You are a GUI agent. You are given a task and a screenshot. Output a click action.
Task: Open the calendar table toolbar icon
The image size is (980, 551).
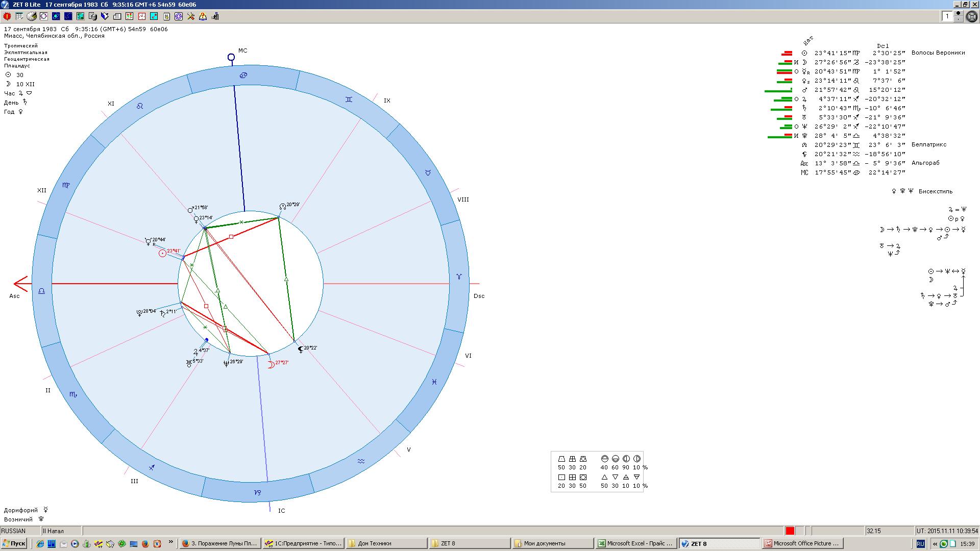tap(19, 16)
